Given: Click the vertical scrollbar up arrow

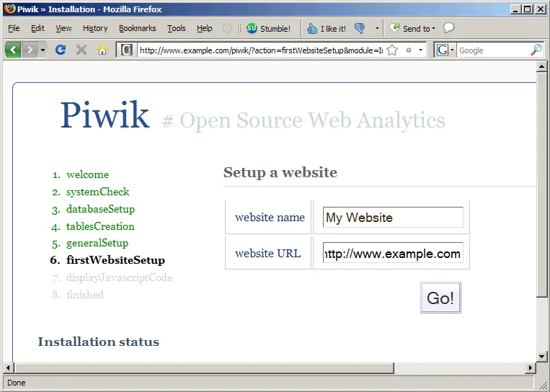Looking at the screenshot, I should (x=542, y=66).
